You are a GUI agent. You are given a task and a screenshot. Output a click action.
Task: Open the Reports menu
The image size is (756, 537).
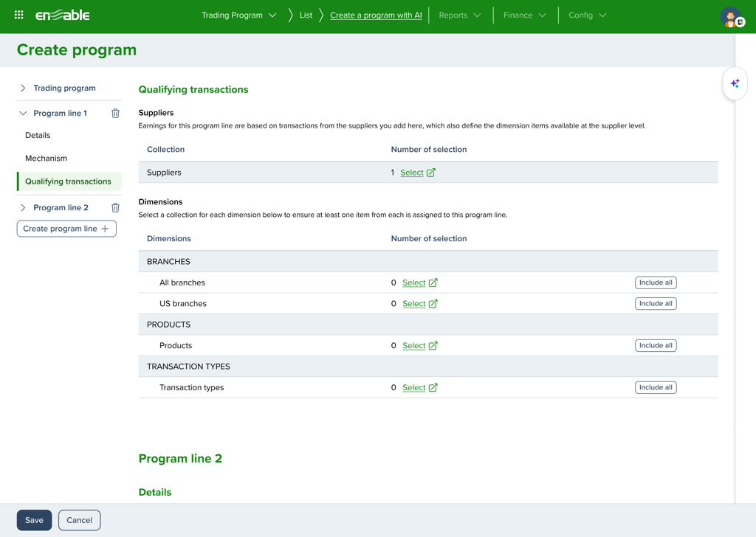(x=459, y=15)
